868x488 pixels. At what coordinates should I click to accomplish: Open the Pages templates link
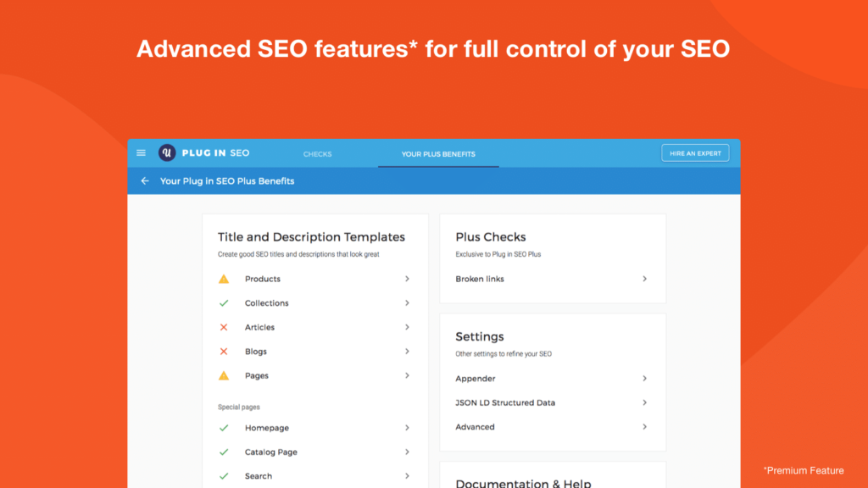(x=256, y=375)
